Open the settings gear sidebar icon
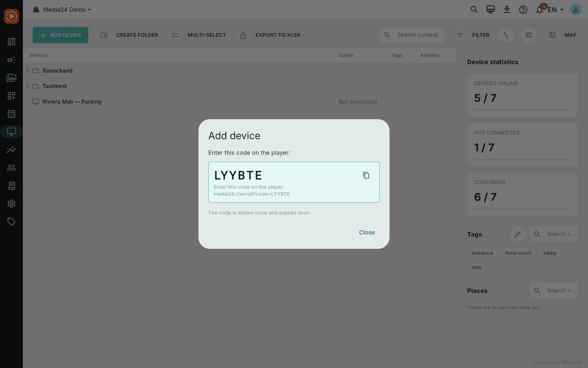Viewport: 588px width, 368px height. pos(11,204)
